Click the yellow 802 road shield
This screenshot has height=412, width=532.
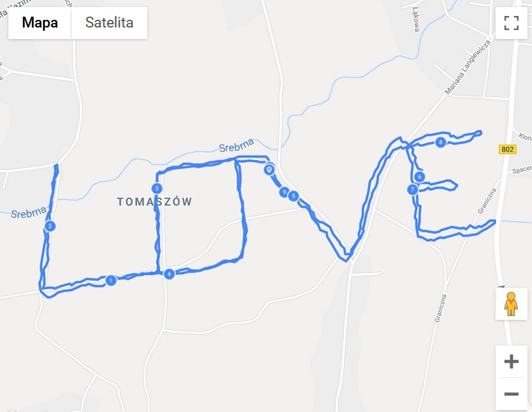pyautogui.click(x=508, y=149)
